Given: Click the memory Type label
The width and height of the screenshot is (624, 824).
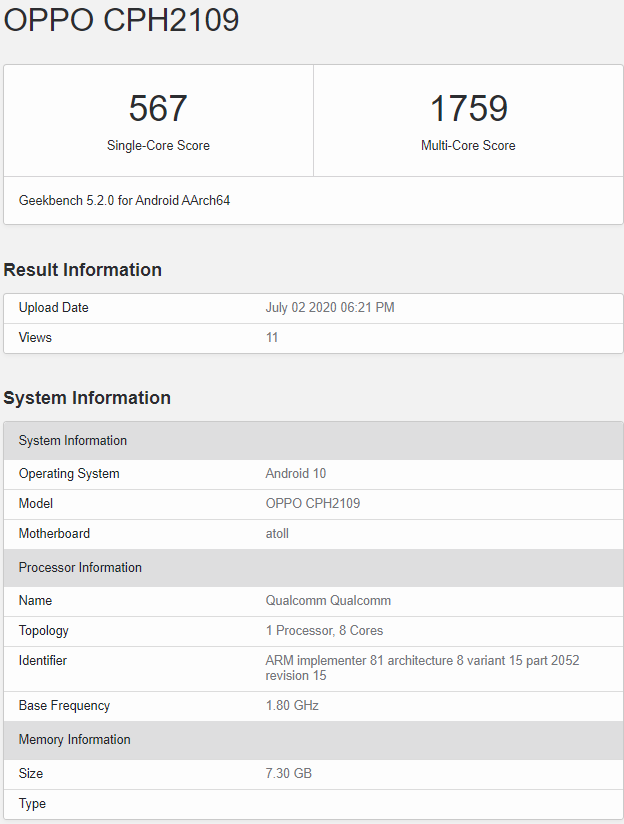Looking at the screenshot, I should [32, 804].
